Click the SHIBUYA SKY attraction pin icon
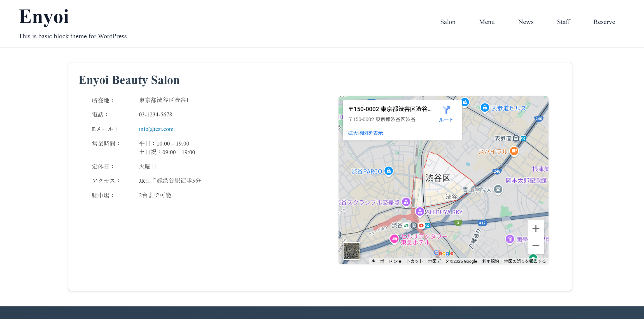644x319 pixels. (x=420, y=212)
